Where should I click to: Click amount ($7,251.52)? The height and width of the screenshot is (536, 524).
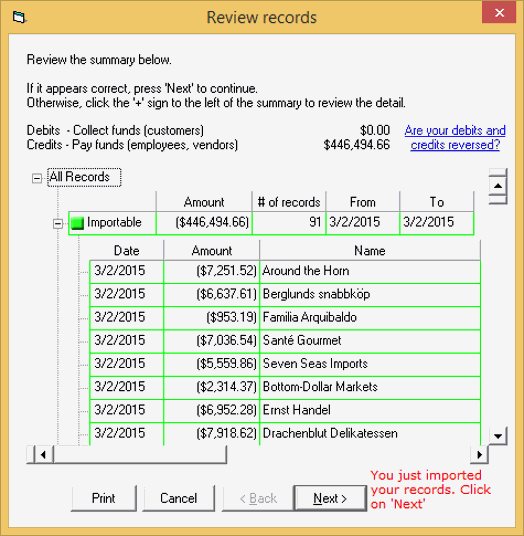click(x=212, y=272)
